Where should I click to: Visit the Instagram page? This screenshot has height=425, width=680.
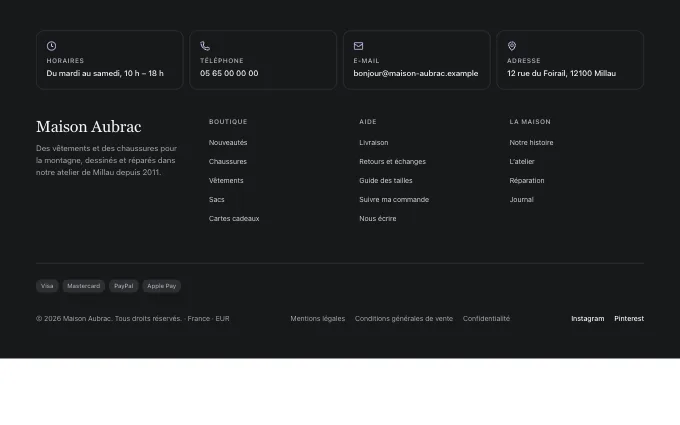[588, 318]
